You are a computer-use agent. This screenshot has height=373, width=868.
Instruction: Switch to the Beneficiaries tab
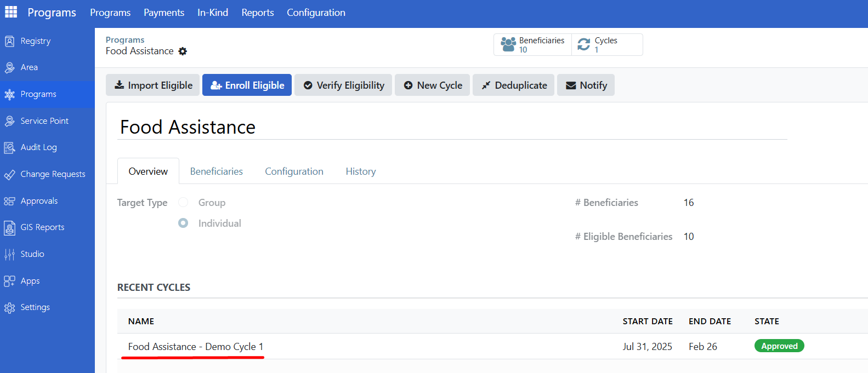click(216, 171)
